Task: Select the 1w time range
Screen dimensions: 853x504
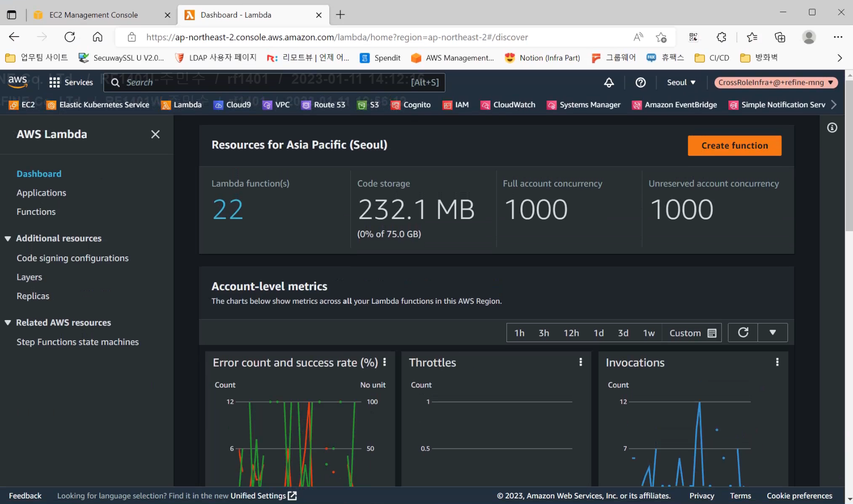Action: click(x=649, y=333)
